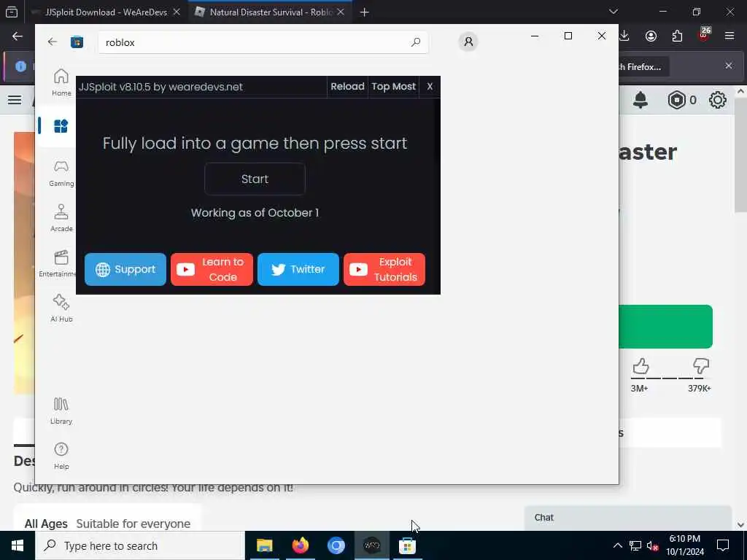The height and width of the screenshot is (560, 747).
Task: Click the Firefox page vertical scrollbar
Action: [740, 156]
